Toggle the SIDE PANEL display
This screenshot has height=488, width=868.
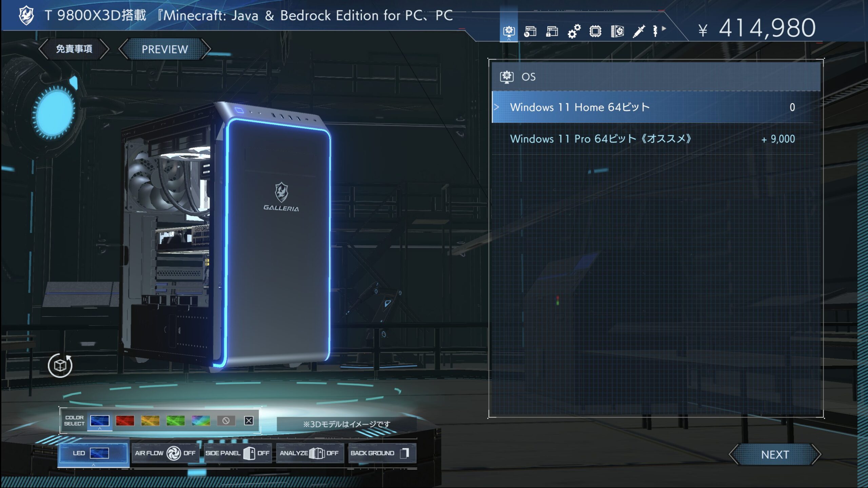(x=237, y=453)
